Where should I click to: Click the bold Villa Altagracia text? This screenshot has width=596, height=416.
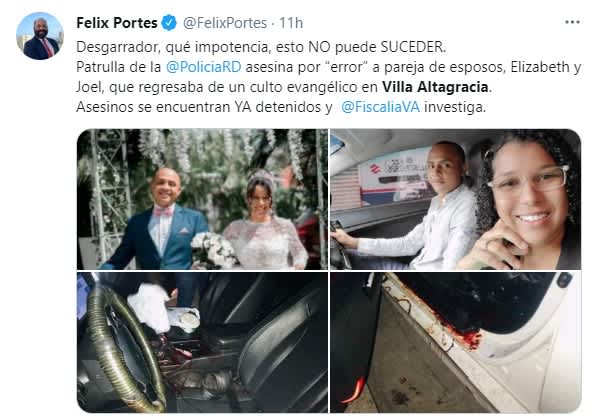pyautogui.click(x=435, y=87)
